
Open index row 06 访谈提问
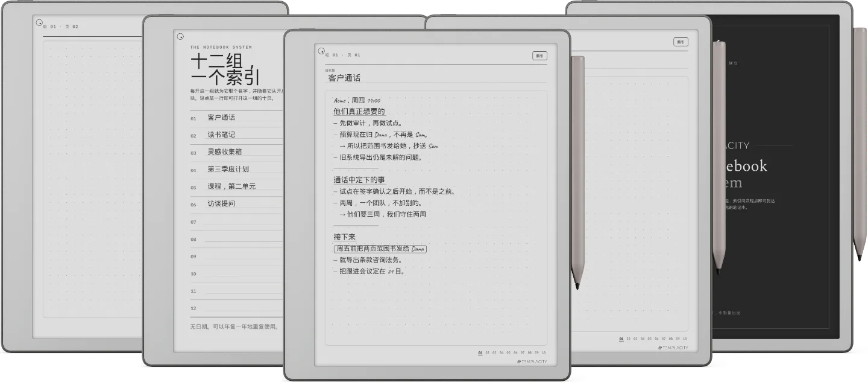tap(236, 204)
